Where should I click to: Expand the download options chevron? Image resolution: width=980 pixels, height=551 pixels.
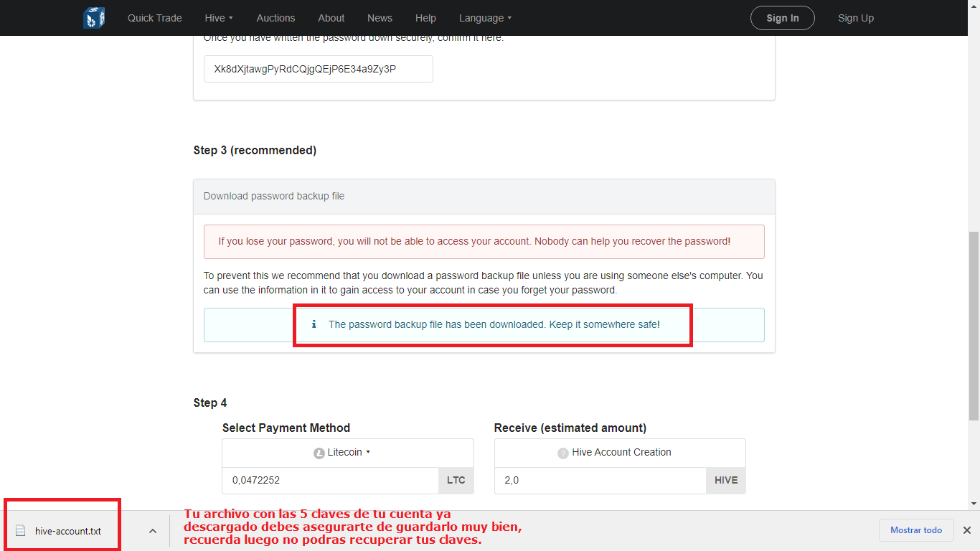coord(153,531)
